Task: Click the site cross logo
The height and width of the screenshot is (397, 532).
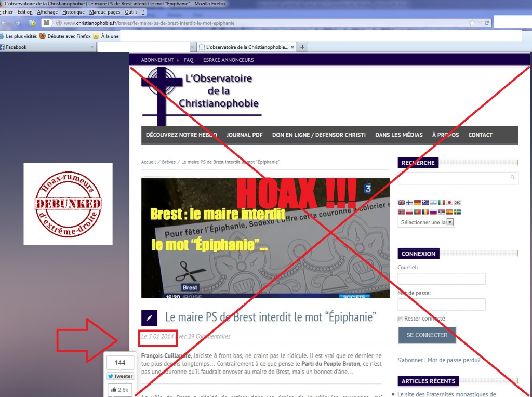Action: click(162, 95)
